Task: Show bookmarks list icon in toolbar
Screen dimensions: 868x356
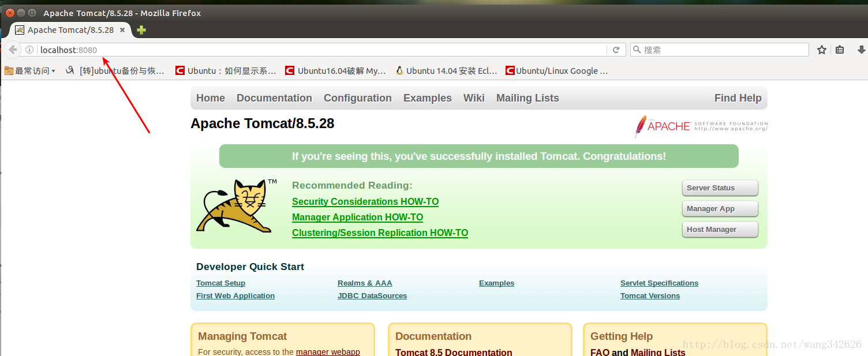Action: tap(840, 50)
